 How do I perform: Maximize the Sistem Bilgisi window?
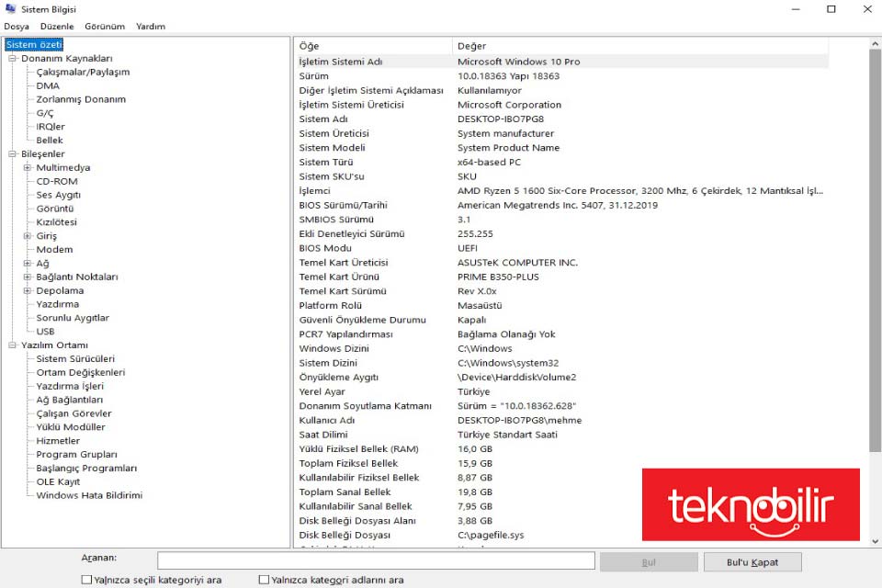coord(831,9)
